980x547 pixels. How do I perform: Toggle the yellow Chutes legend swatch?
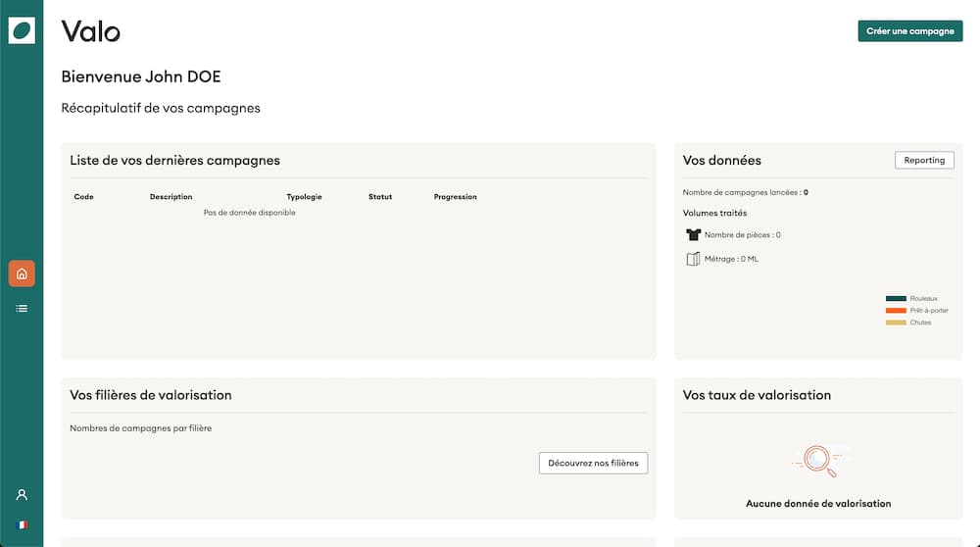pos(896,323)
